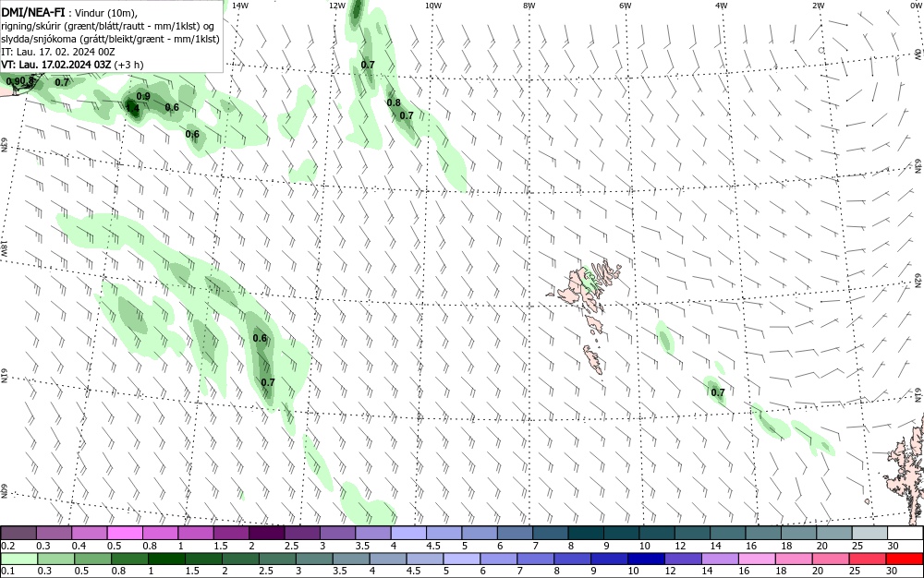Viewport: 924px width, 578px height.
Task: Click the 8W longitude label
Action: (529, 6)
